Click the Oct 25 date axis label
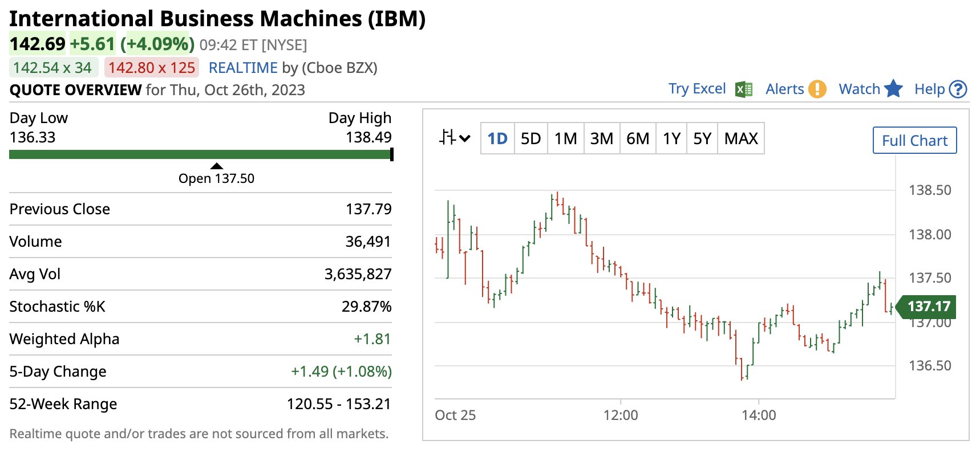This screenshot has height=457, width=980. [x=455, y=415]
